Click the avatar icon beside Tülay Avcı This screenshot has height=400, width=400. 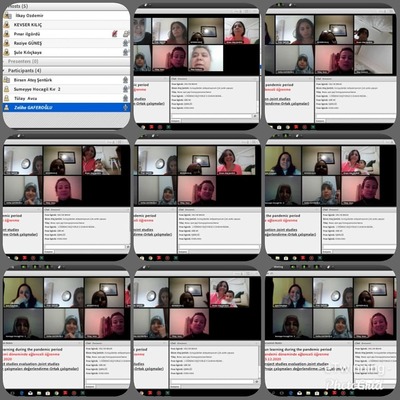[6, 98]
